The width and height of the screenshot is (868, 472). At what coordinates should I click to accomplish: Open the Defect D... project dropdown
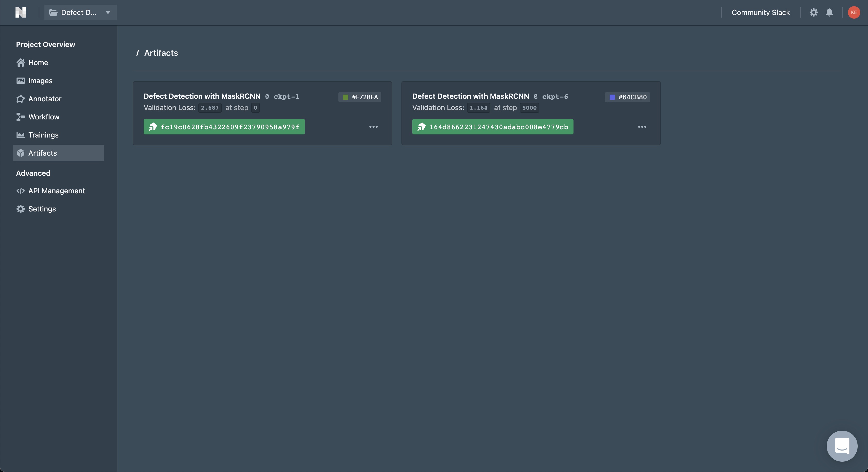click(x=80, y=12)
